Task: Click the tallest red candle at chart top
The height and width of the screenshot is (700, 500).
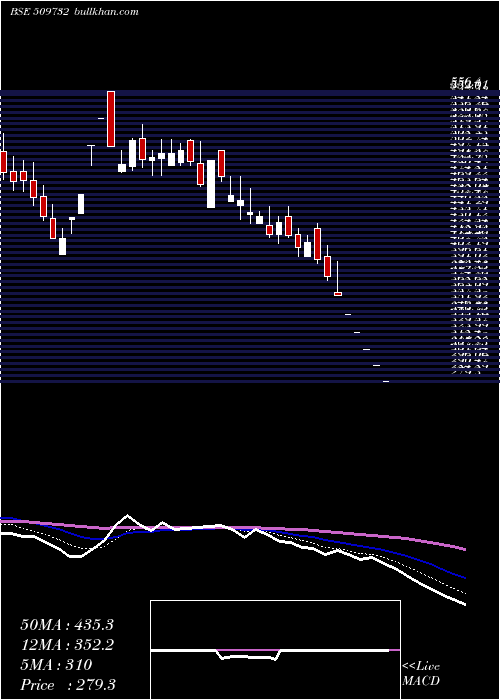Action: tap(111, 119)
